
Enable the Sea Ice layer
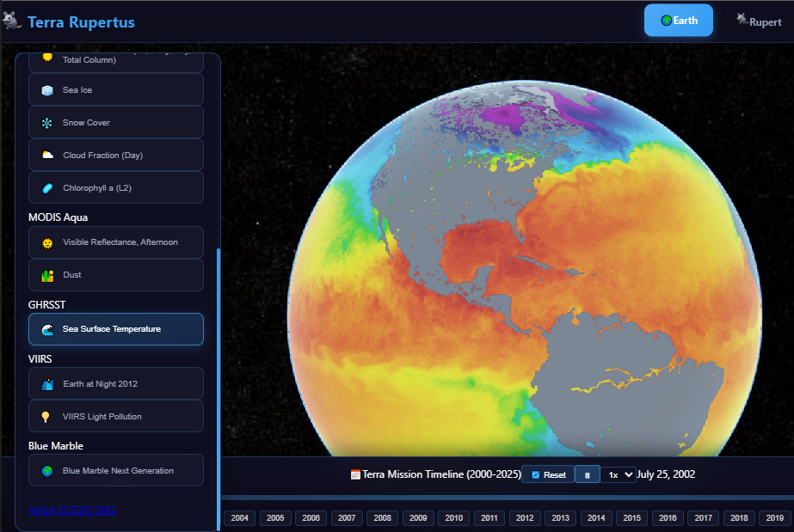click(x=116, y=89)
